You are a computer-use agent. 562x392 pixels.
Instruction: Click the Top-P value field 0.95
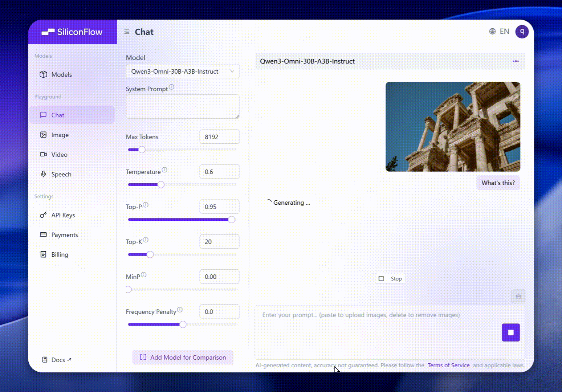pos(219,207)
